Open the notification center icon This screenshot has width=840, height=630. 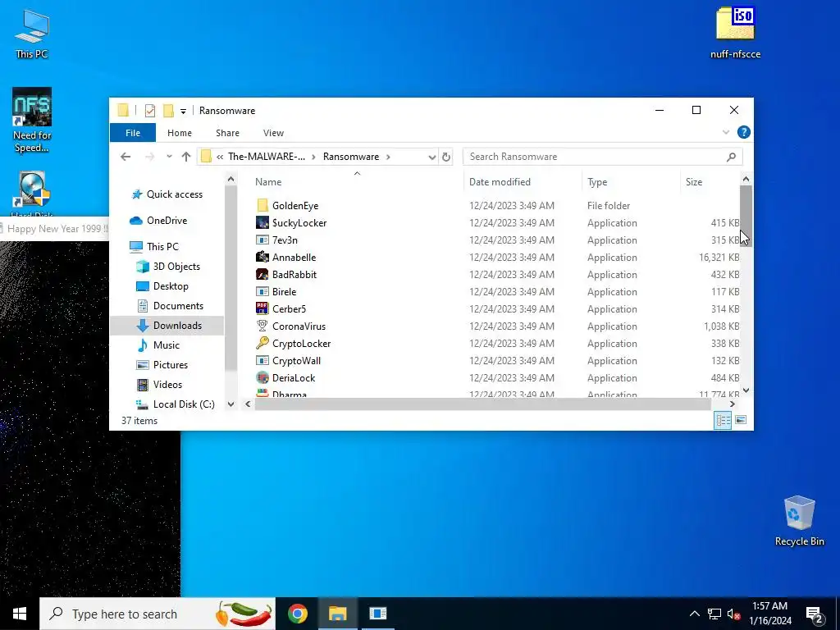(x=815, y=614)
